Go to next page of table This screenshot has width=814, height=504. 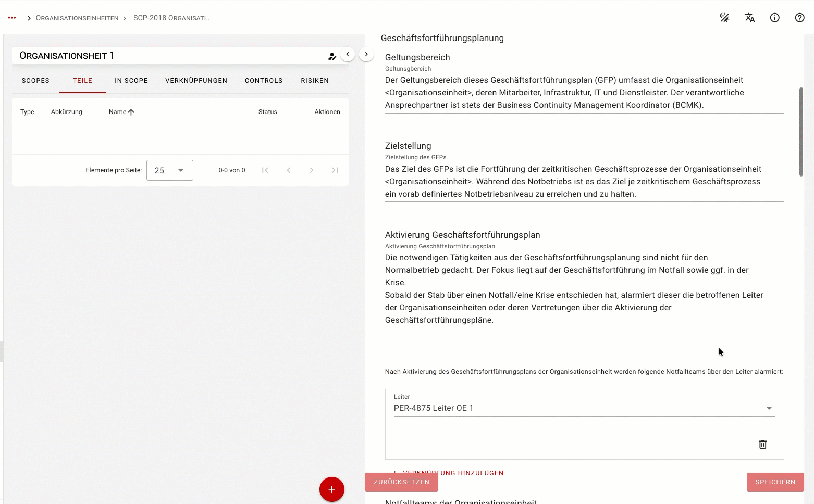(x=312, y=170)
